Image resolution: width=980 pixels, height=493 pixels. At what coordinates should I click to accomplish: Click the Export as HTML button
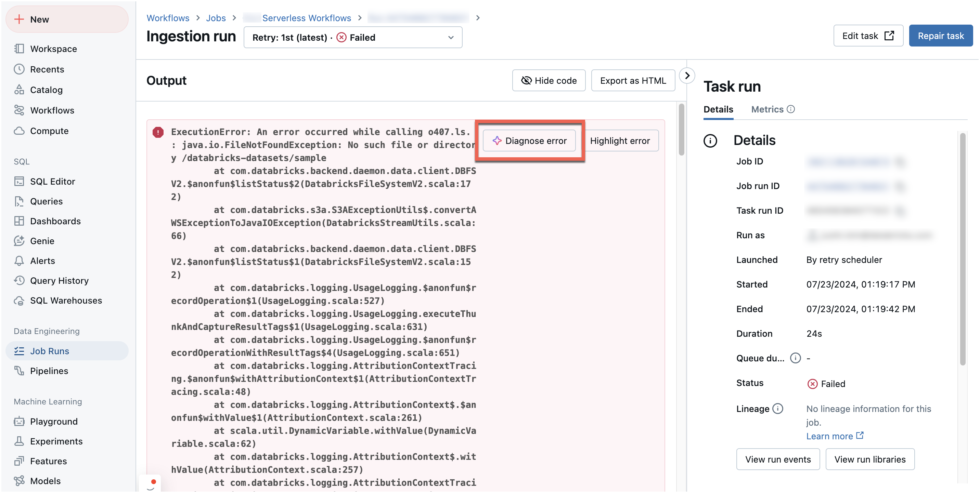click(632, 80)
